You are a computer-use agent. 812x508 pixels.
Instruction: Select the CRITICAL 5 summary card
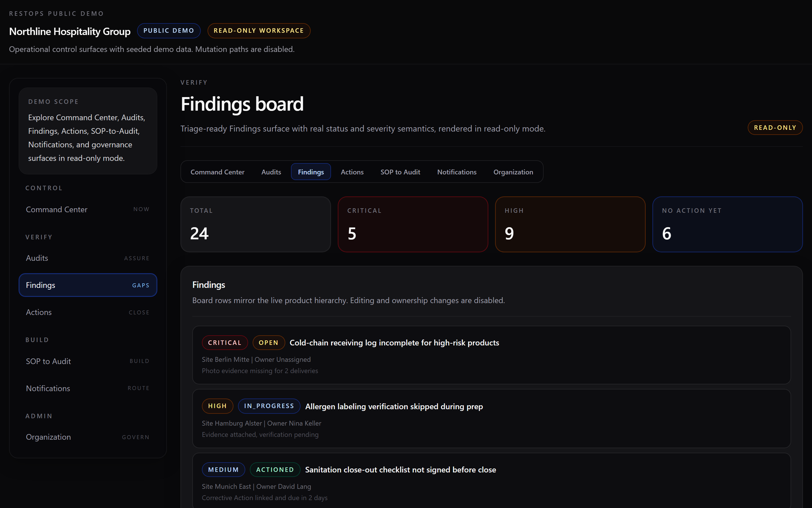pyautogui.click(x=413, y=224)
